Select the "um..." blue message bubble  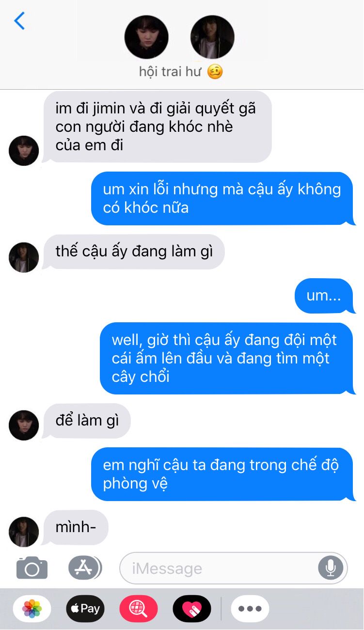point(324,296)
